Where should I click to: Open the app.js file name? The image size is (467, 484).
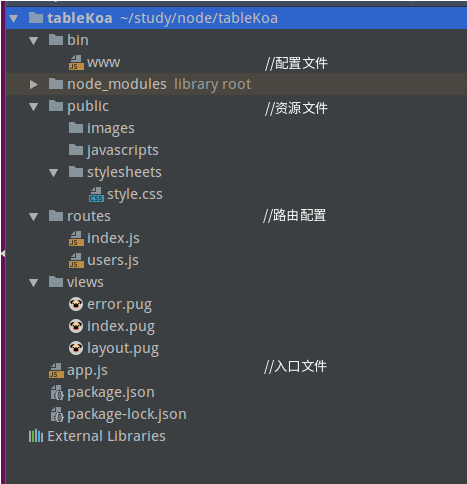pyautogui.click(x=87, y=371)
